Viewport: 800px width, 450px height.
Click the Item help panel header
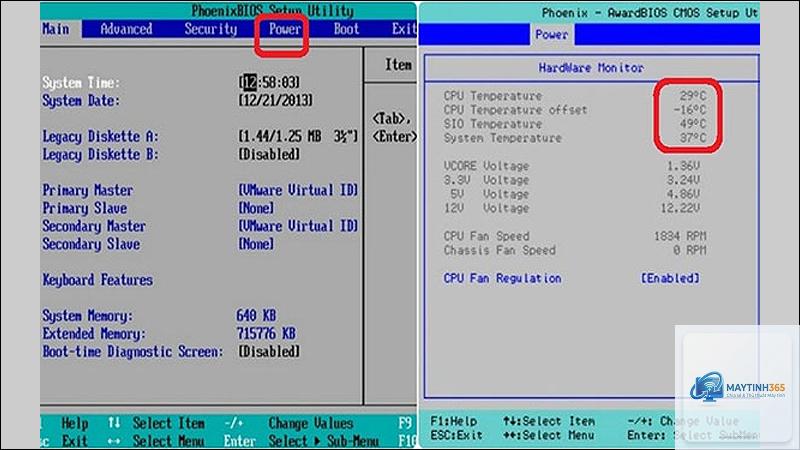click(398, 65)
